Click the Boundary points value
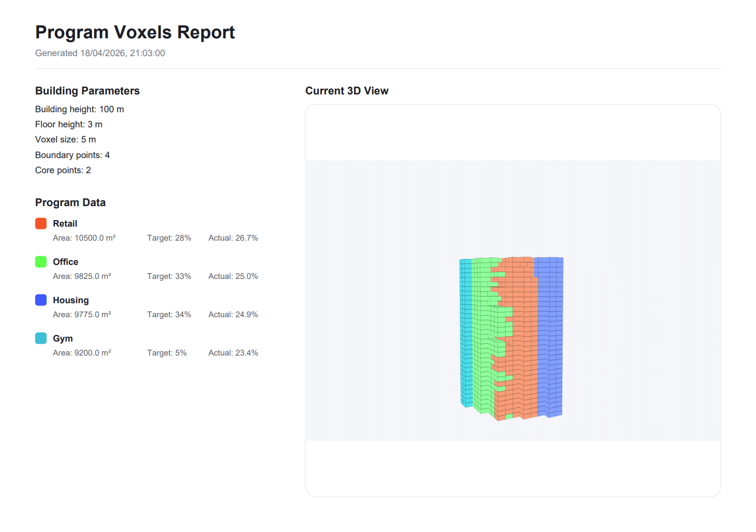 (107, 155)
